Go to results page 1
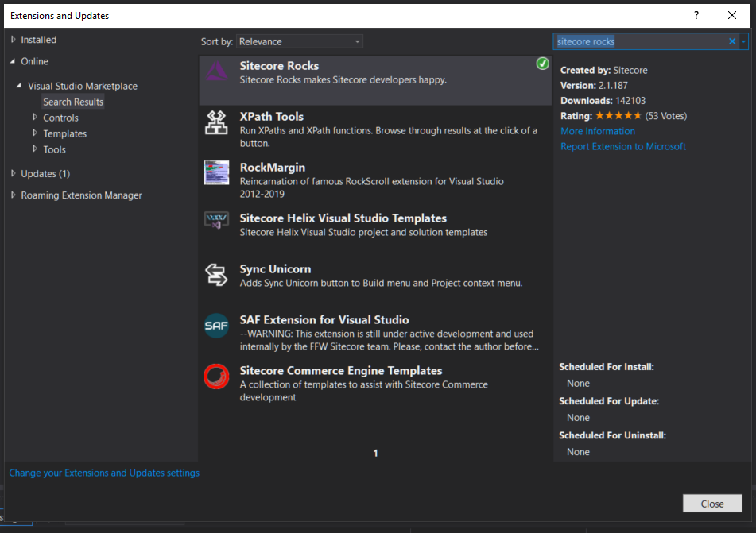 375,453
